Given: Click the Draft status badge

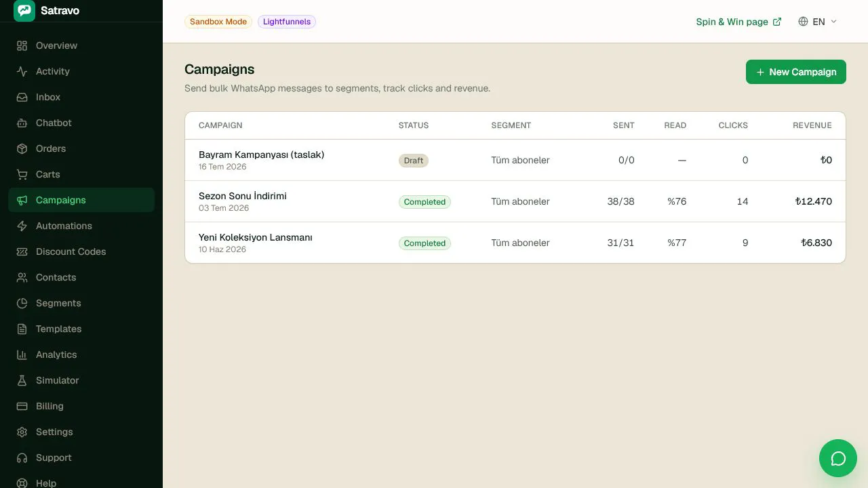Looking at the screenshot, I should (x=414, y=161).
